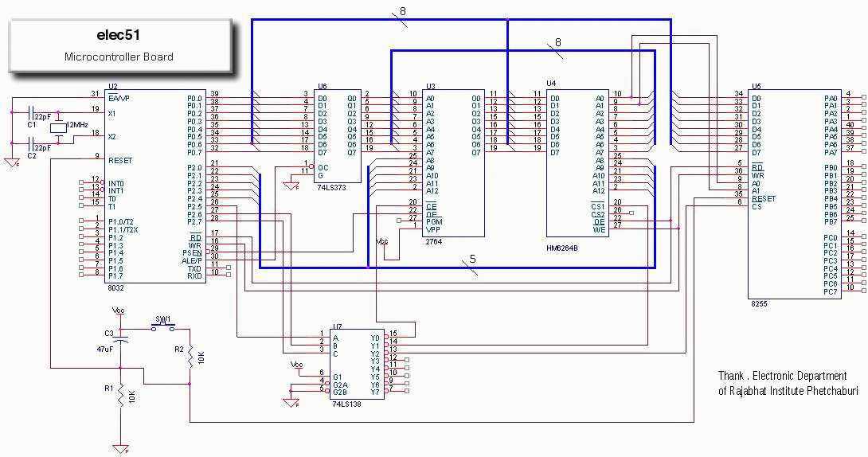The image size is (868, 457).
Task: Click the elec51 title text
Action: tap(119, 37)
